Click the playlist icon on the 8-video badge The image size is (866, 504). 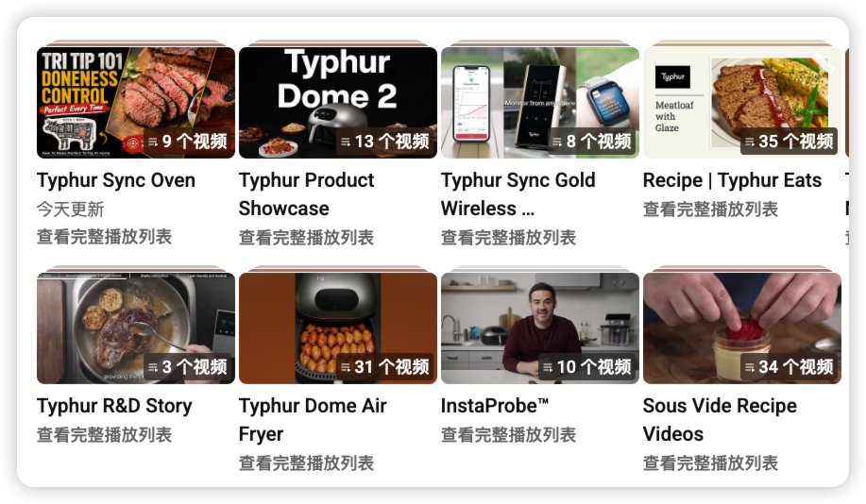[x=557, y=142]
